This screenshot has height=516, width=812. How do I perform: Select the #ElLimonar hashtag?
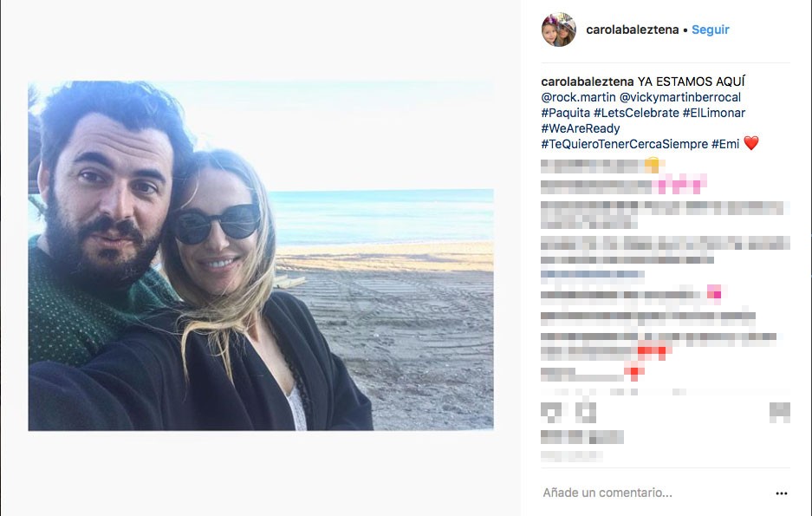click(x=714, y=113)
